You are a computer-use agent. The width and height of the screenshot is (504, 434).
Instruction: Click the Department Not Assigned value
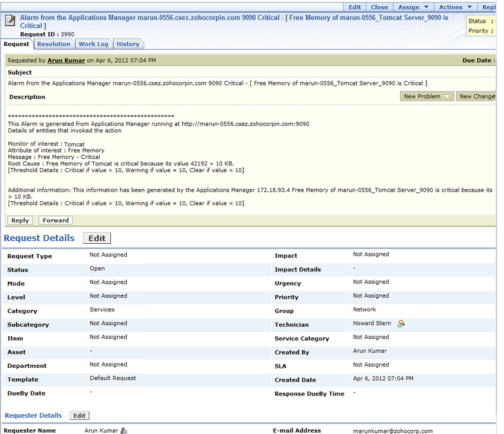(x=108, y=364)
